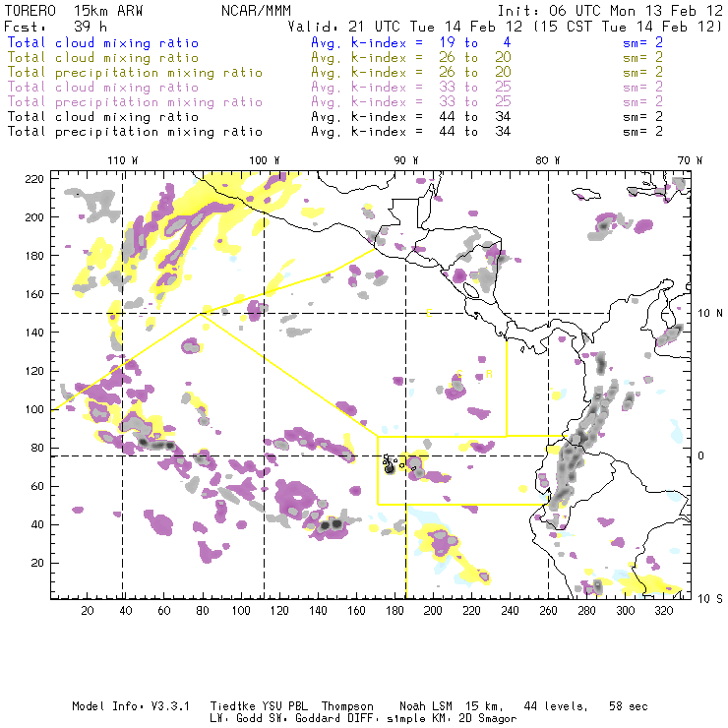Click the olive 'Total precipitation mixing ratio' legend label
The height and width of the screenshot is (728, 728).
pyautogui.click(x=135, y=73)
